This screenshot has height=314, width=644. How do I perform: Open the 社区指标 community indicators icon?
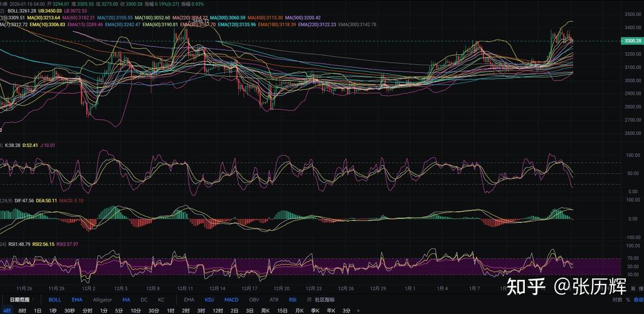pos(310,300)
